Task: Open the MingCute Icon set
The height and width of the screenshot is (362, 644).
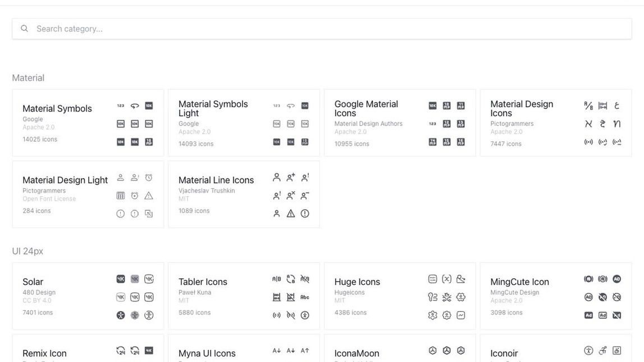Action: [x=556, y=296]
